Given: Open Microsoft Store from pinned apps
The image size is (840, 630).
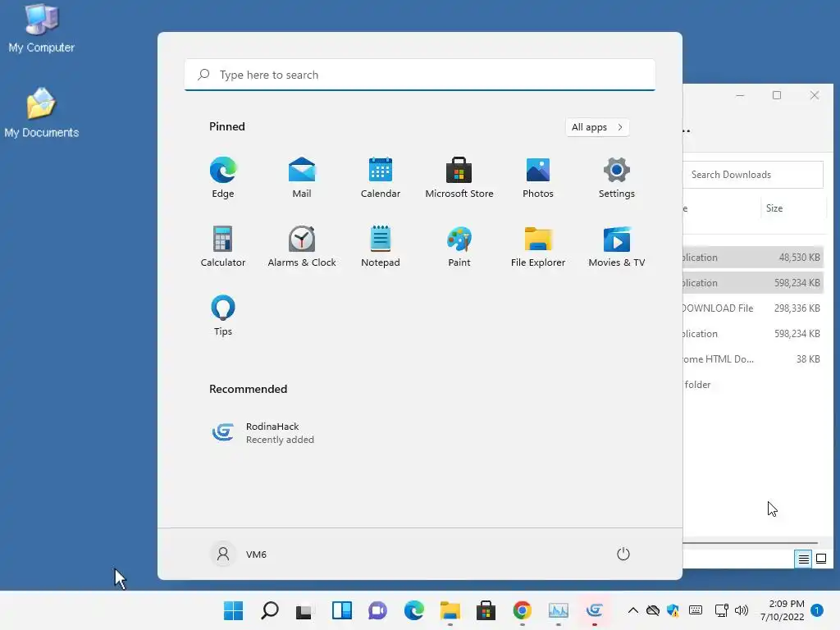Looking at the screenshot, I should (459, 178).
